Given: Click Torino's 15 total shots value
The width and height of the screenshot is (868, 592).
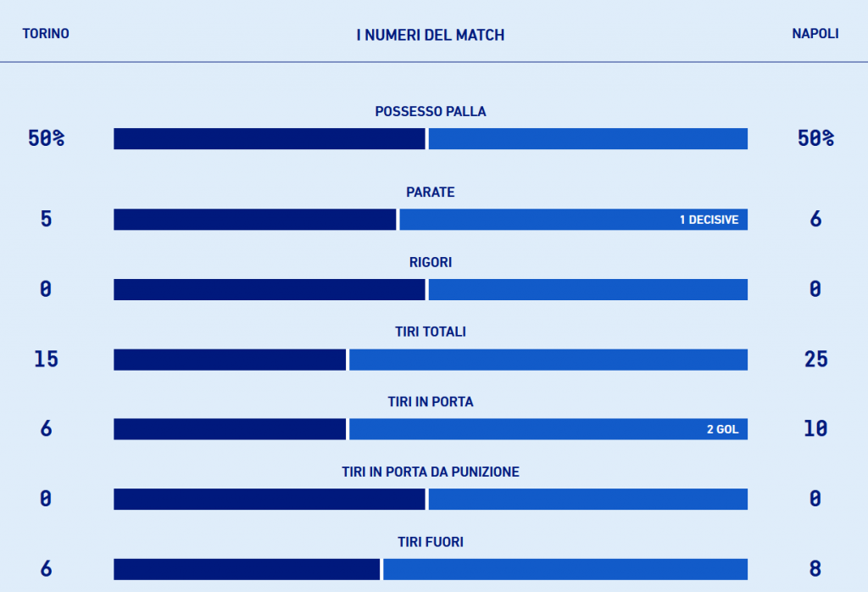Looking at the screenshot, I should click(46, 360).
